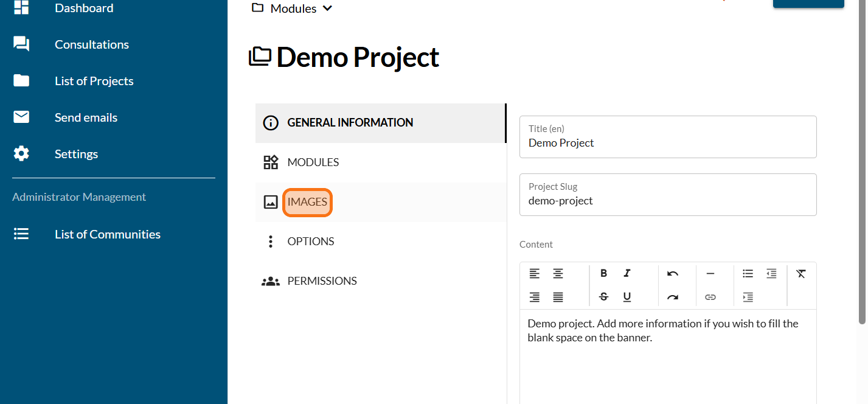Screen dimensions: 868x404
Task: Apply strikethrough text formatting
Action: pyautogui.click(x=603, y=297)
